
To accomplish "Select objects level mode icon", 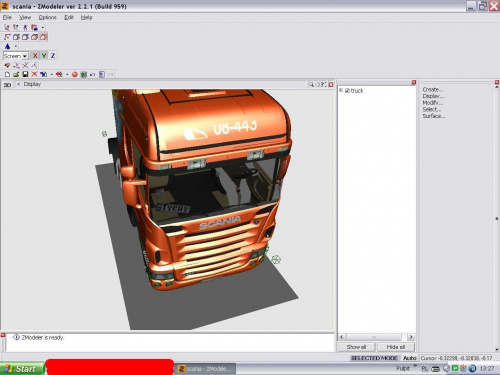I will (34, 27).
